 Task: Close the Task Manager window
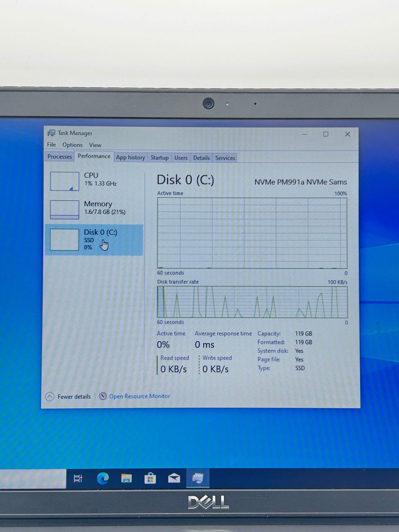347,134
